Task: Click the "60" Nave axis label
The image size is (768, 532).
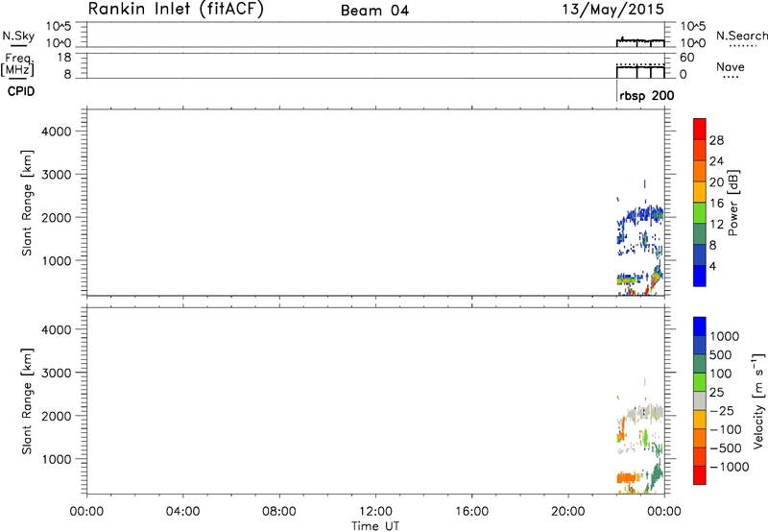Action: pyautogui.click(x=686, y=58)
